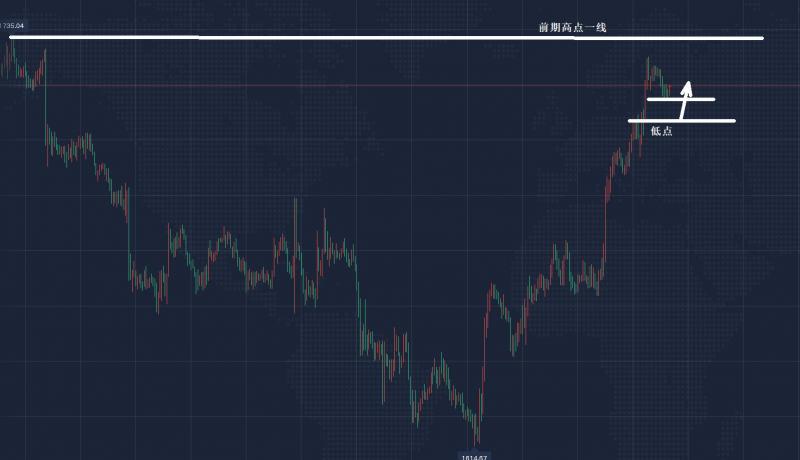
Task: Click the 1614.57 low price label at bottom
Action: coord(474,456)
